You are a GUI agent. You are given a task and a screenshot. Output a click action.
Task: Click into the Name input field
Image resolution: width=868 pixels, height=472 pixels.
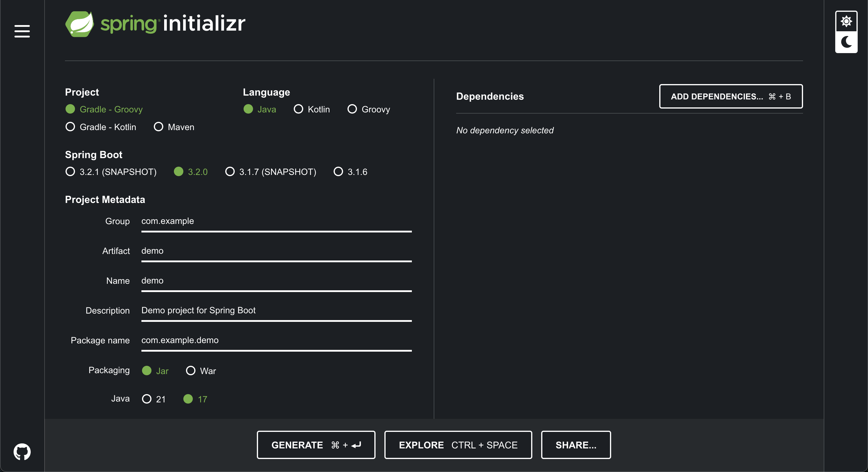coord(276,281)
